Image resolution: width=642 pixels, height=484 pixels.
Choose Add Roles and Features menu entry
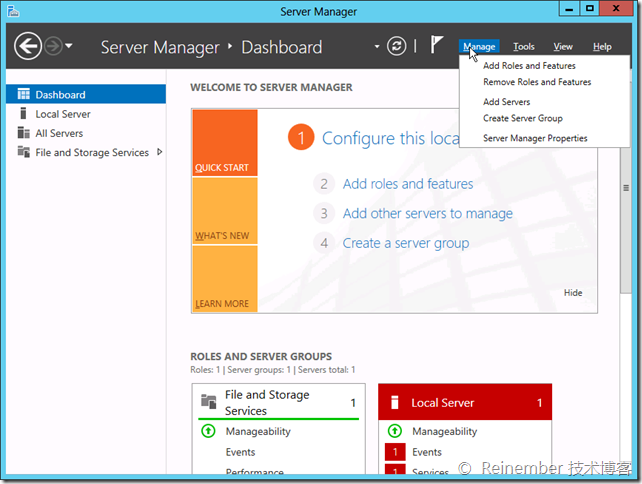[x=529, y=66]
